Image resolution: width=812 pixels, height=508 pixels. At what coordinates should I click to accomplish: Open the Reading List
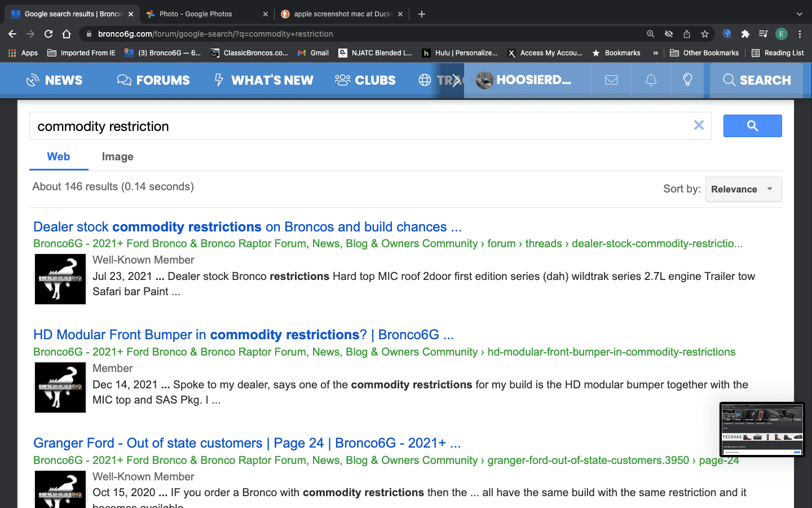pyautogui.click(x=778, y=53)
